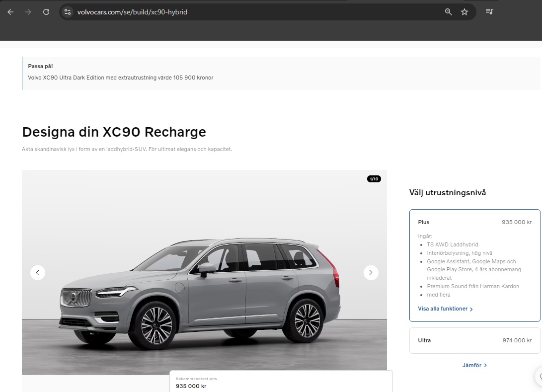
Task: Click the Äkta skandinavisk lyx subtitle text
Action: [127, 150]
